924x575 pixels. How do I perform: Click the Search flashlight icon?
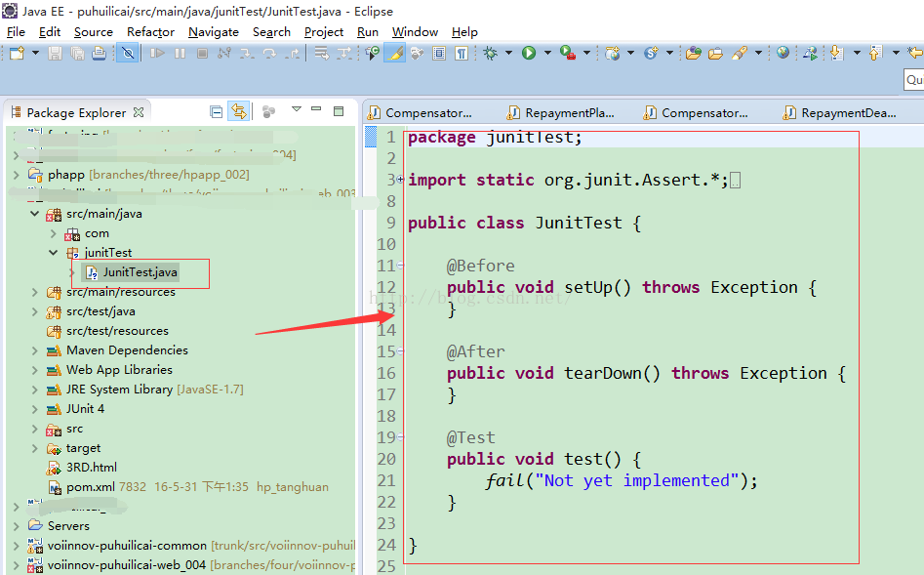739,53
